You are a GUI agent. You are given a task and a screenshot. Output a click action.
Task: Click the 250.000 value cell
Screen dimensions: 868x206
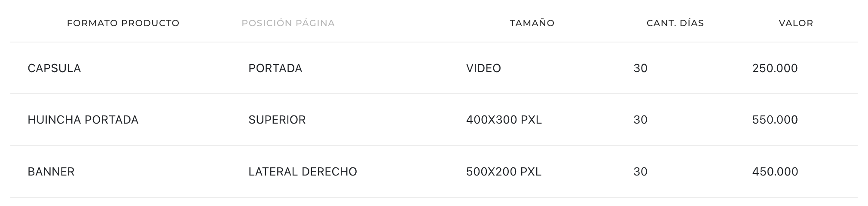[775, 68]
